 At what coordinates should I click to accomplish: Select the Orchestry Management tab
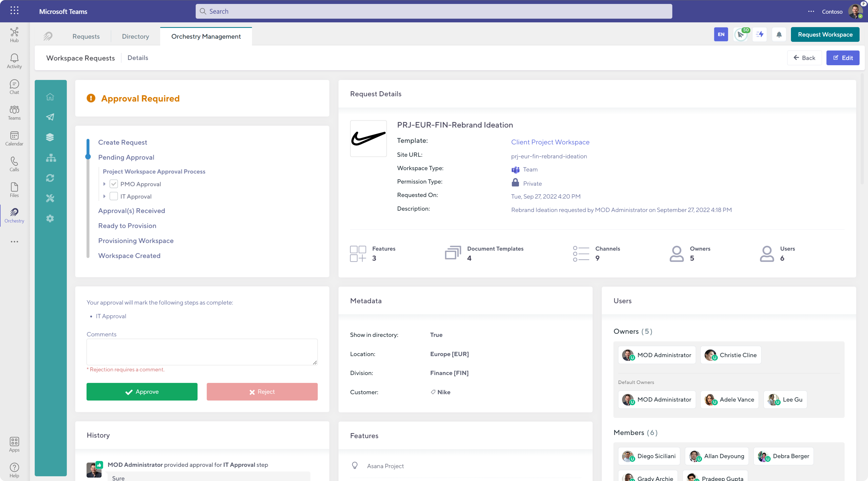click(206, 36)
